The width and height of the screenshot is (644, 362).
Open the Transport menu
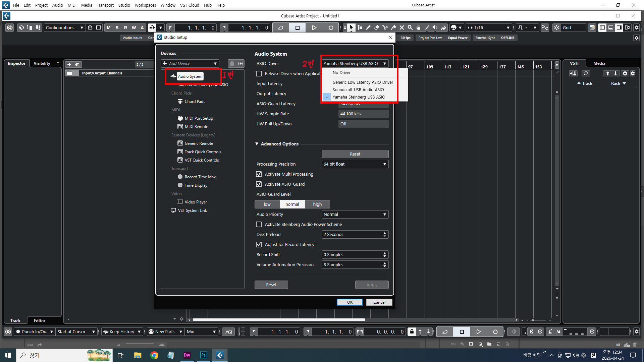(x=105, y=5)
